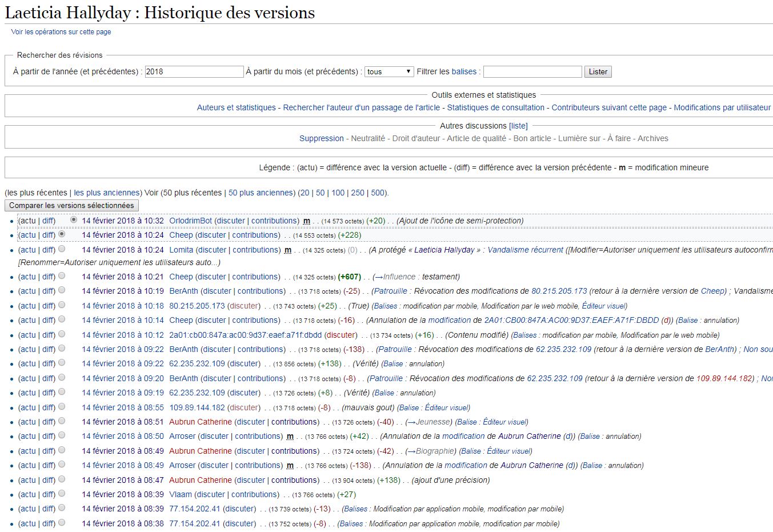Open 'Éditeur visuel' tag in 10:18 row

603,306
